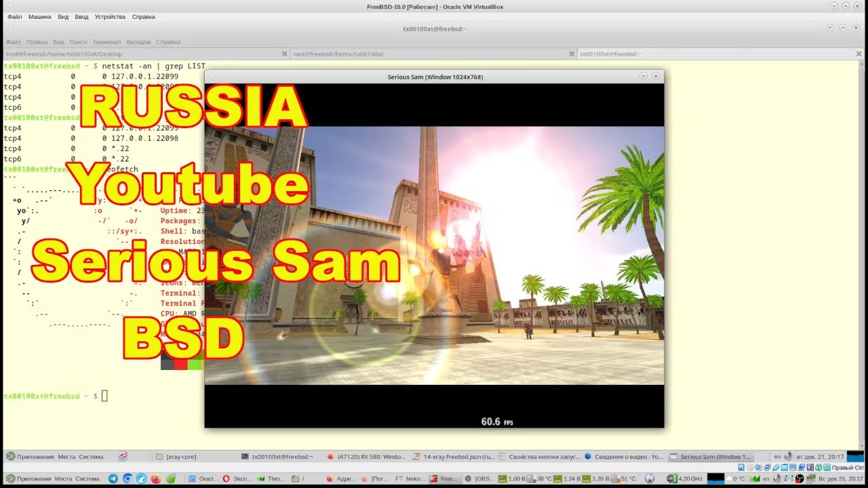Switch to the Сведения о видео browser window

pos(623,457)
